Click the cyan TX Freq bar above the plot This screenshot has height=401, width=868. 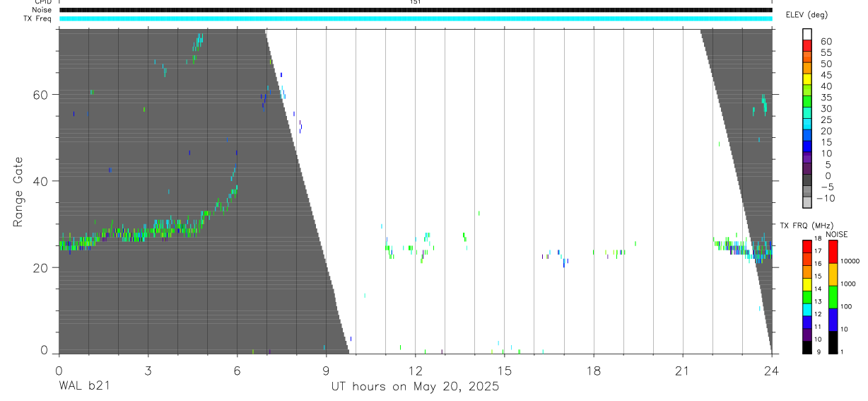tap(416, 18)
